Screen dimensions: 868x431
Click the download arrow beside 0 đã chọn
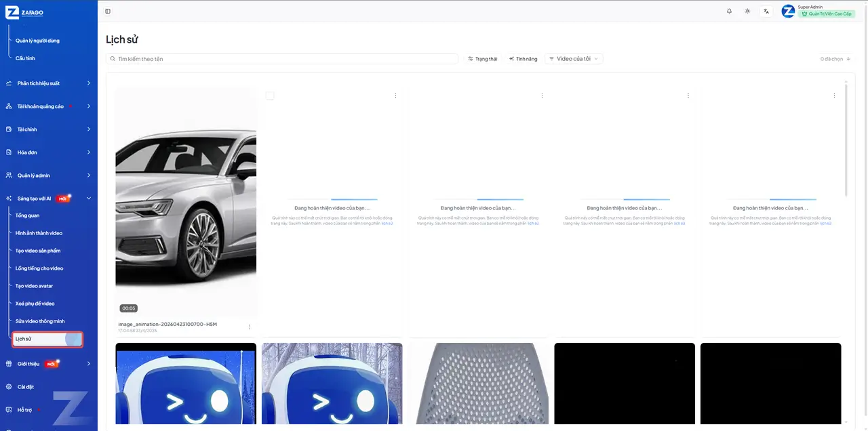tap(848, 59)
